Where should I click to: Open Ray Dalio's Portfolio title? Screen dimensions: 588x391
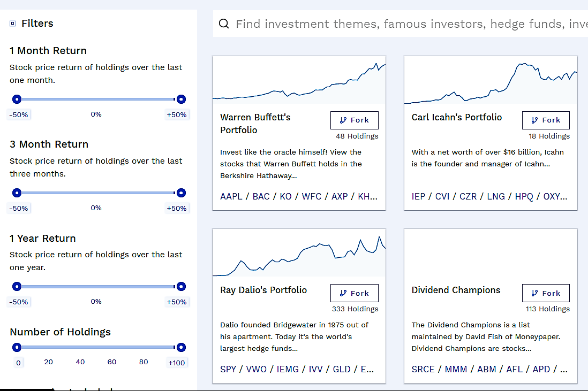263,290
